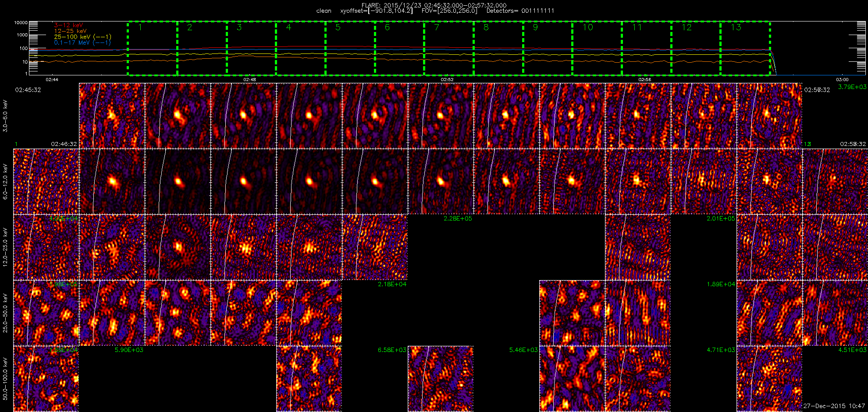Click the 'Detectors= 001111111' text
Screen dimensions: 868x412
tap(520, 11)
